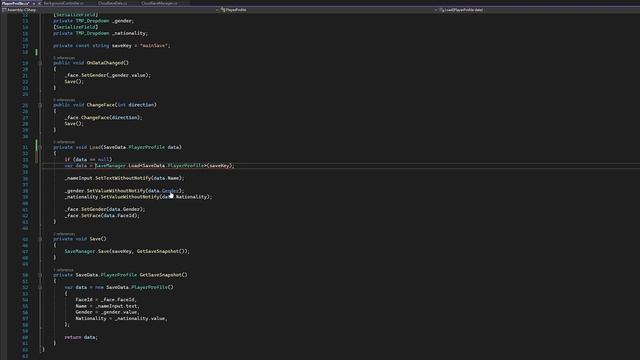Open the BackgroundController.cs tab

coord(64,3)
